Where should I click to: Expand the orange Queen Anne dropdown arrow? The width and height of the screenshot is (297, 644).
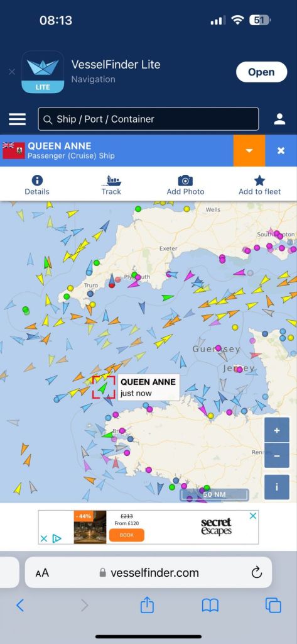point(249,151)
